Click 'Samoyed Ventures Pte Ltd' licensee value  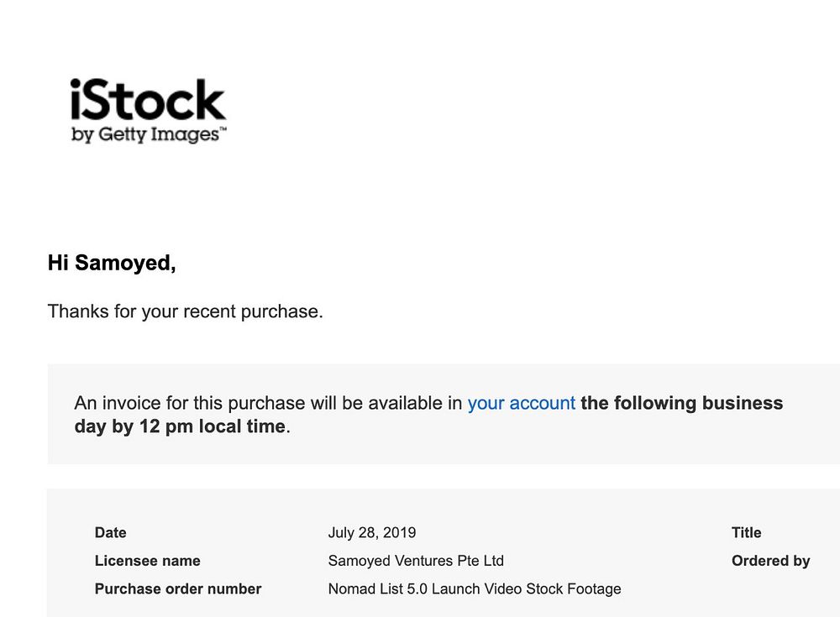416,561
